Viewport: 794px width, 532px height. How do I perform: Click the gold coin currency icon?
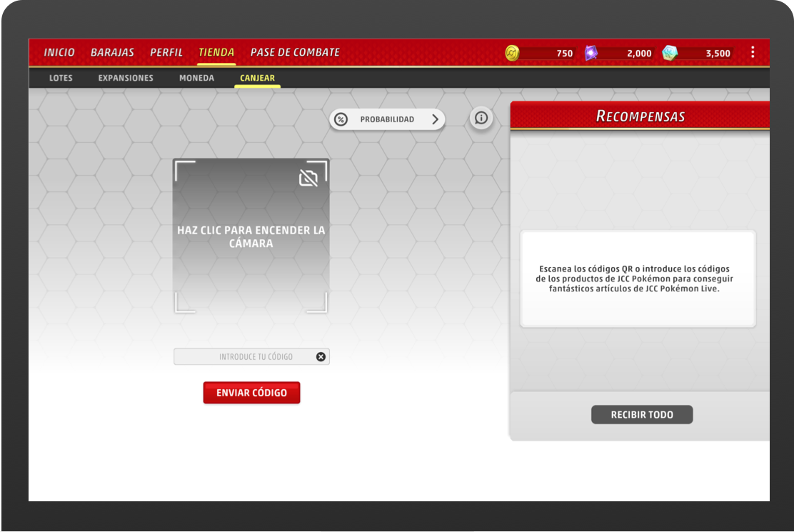[512, 54]
